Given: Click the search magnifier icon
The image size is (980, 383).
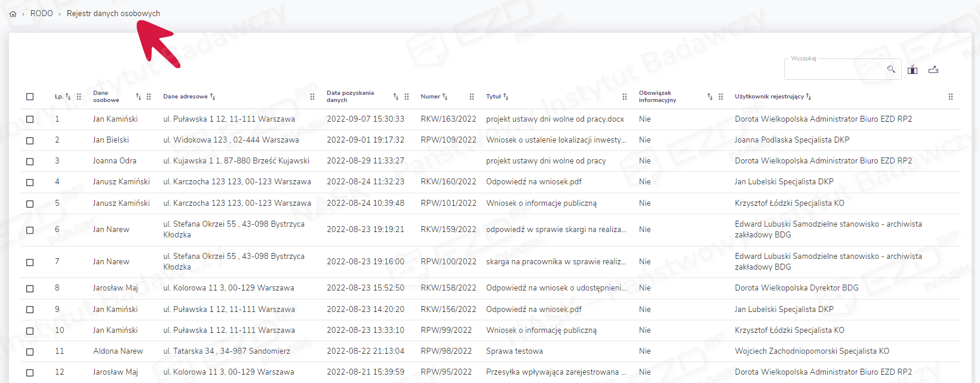Looking at the screenshot, I should (891, 69).
